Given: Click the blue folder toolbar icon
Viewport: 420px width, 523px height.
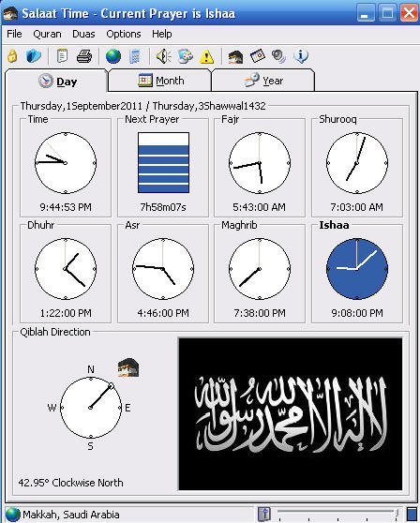Looking at the screenshot, I should point(34,56).
